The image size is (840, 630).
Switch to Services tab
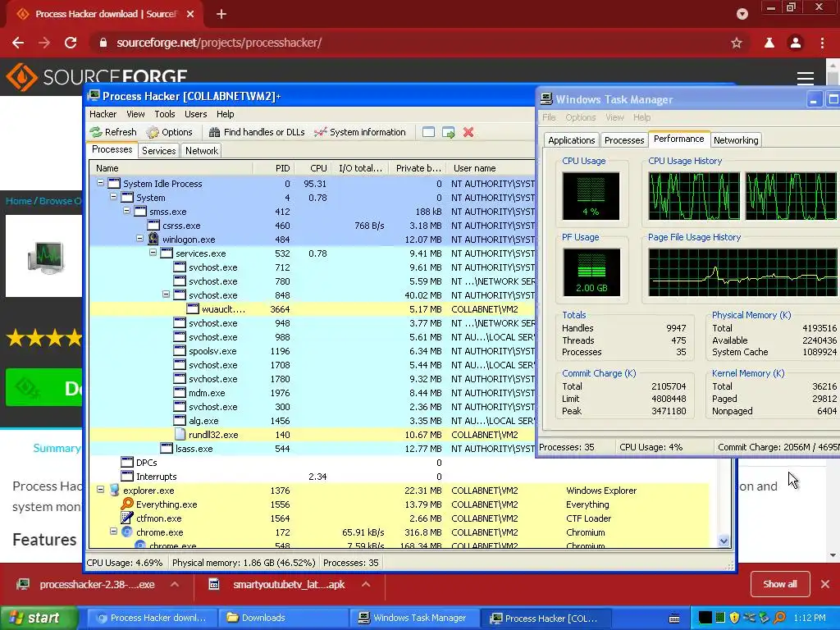pos(158,151)
